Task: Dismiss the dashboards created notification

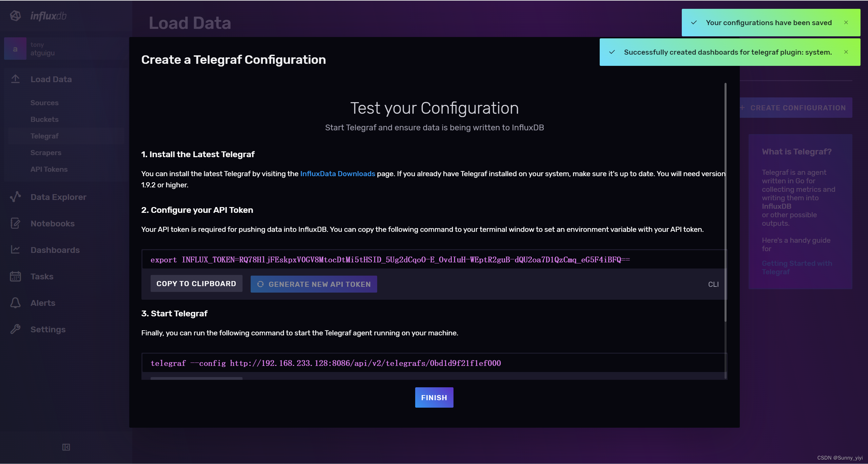Action: [846, 52]
